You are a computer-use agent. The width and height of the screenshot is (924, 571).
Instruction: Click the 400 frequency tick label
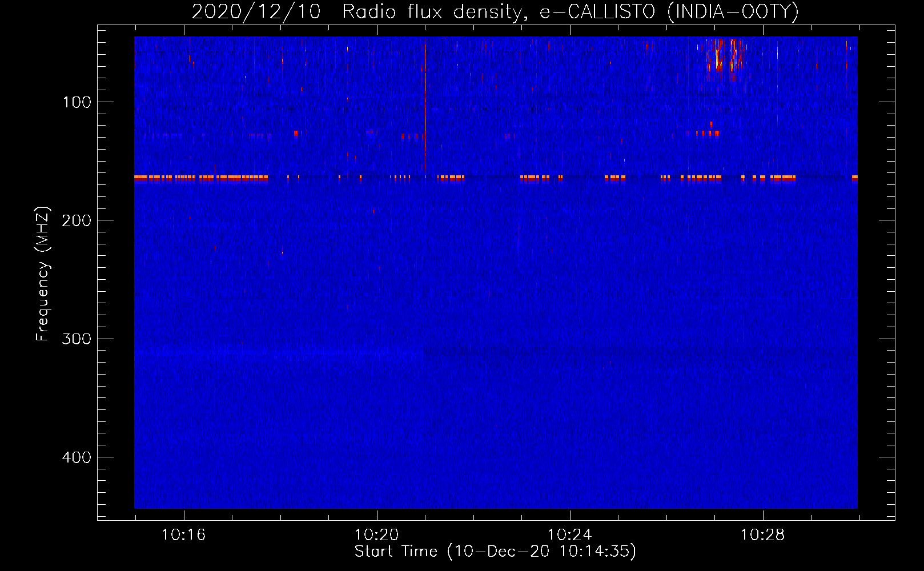(x=77, y=457)
